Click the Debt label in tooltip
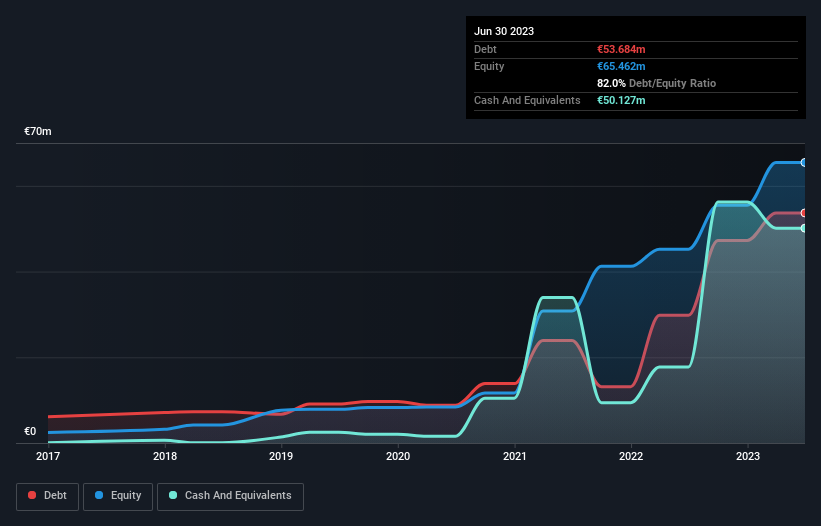821x526 pixels. point(485,49)
